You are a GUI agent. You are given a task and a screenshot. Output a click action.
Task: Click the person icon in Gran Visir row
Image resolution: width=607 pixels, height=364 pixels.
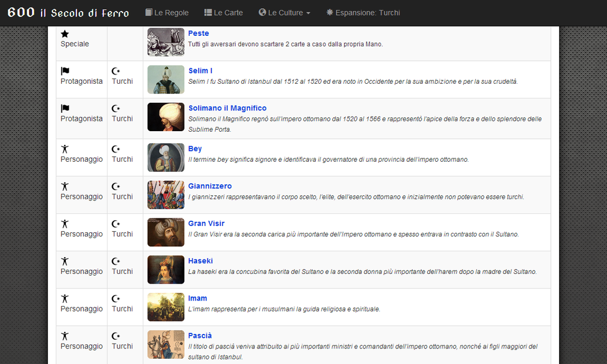65,224
